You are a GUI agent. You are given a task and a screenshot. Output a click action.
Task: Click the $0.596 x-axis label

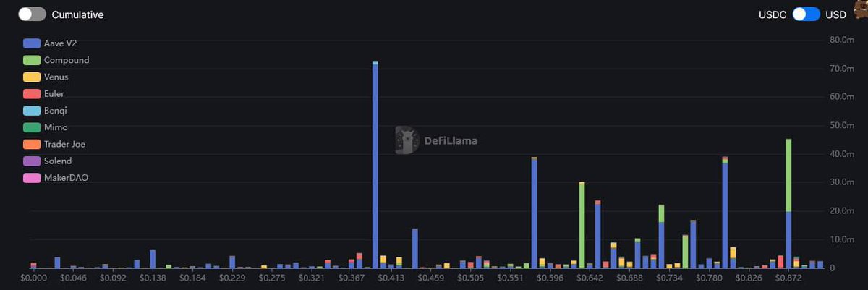[551, 278]
